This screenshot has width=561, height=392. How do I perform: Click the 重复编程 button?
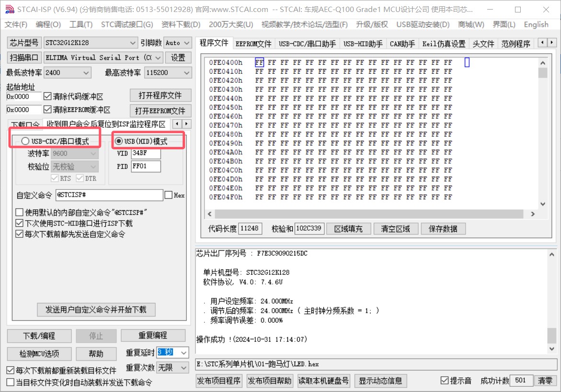point(153,335)
